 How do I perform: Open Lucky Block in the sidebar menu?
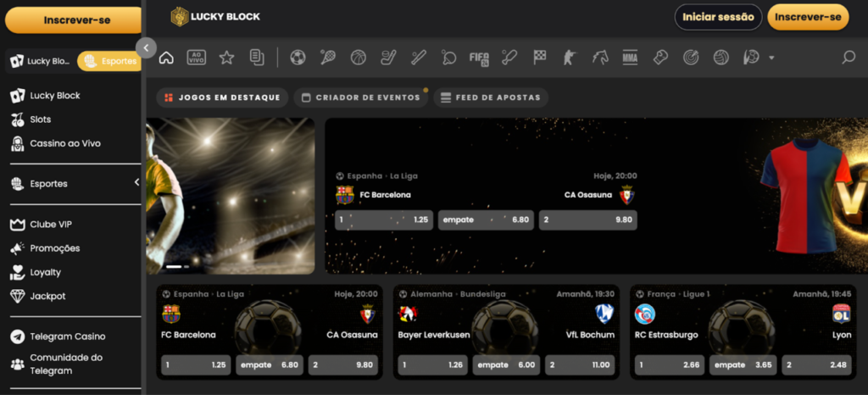[x=46, y=96]
